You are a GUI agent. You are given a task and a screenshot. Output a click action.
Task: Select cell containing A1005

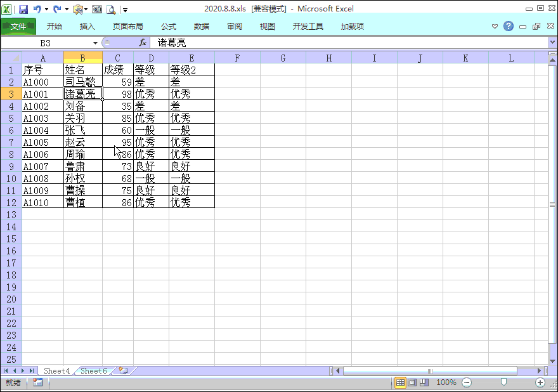(x=42, y=142)
